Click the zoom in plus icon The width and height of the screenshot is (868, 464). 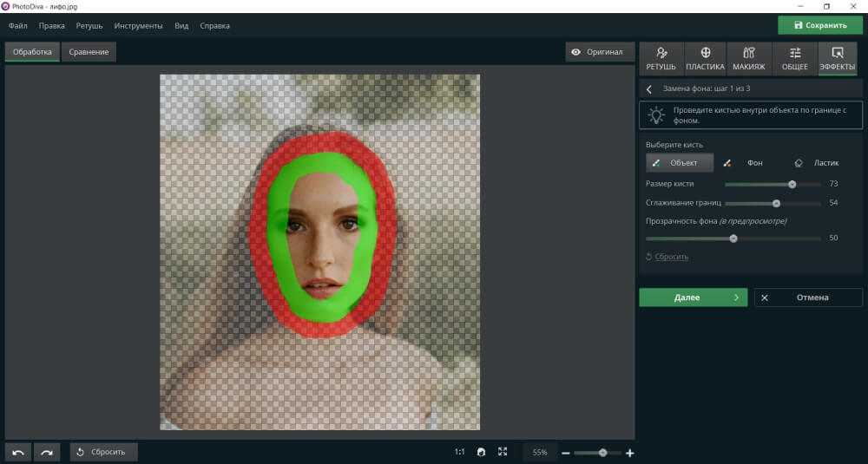point(630,453)
